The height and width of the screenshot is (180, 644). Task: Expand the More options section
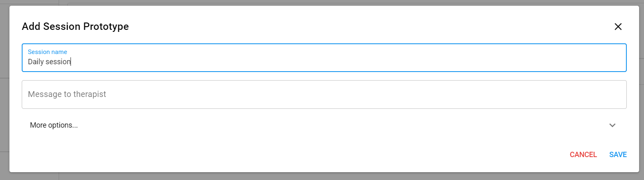click(54, 125)
